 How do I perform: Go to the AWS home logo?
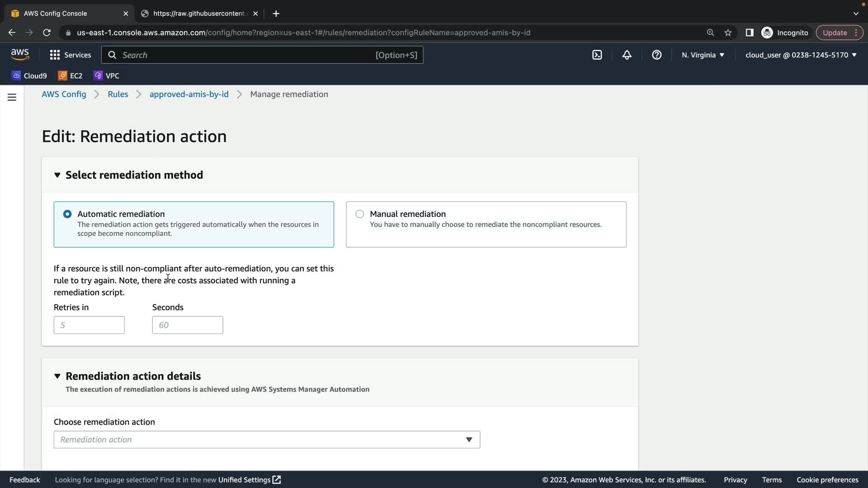pyautogui.click(x=20, y=55)
